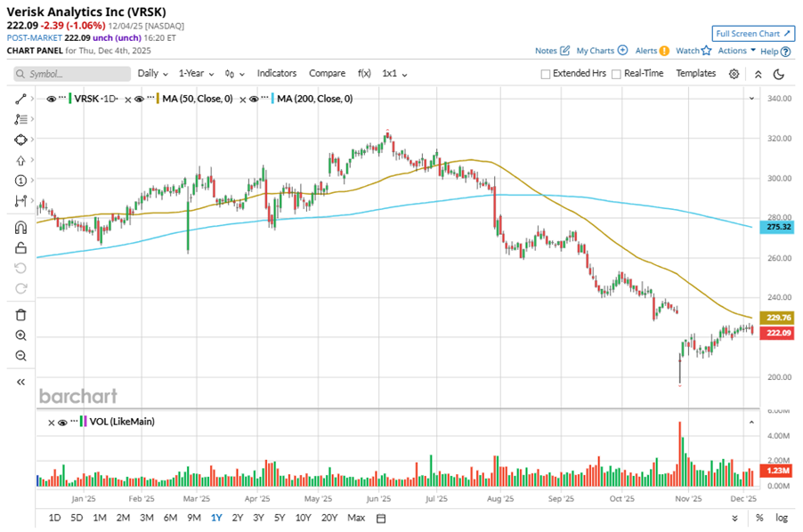
Task: Remove the MA 200 indicator with its X
Action: tap(243, 100)
